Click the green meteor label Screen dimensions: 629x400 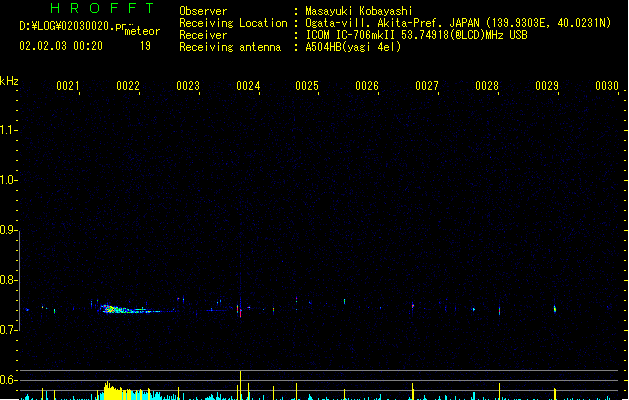point(142,31)
